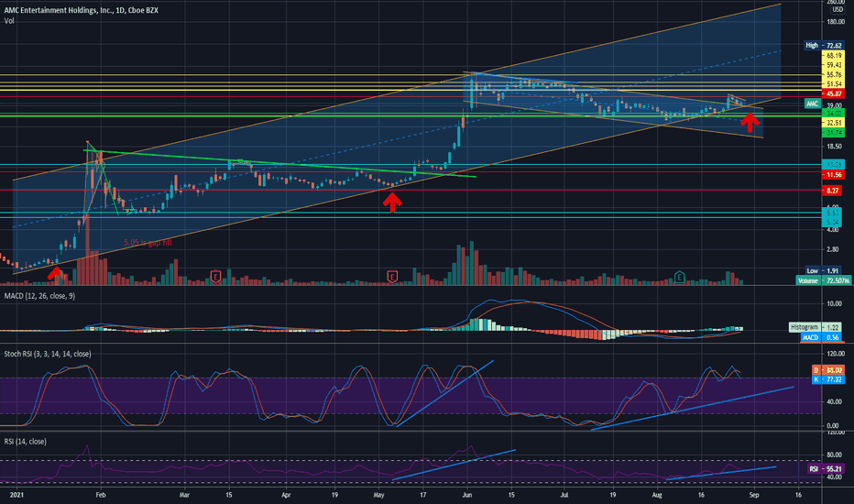Click the Low 1.91 price label

[824, 271]
